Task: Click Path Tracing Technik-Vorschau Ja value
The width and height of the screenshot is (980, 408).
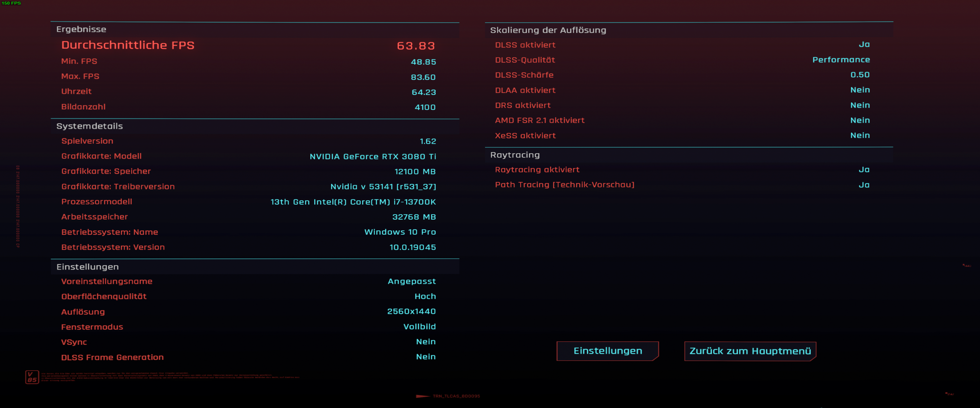Action: click(x=864, y=185)
